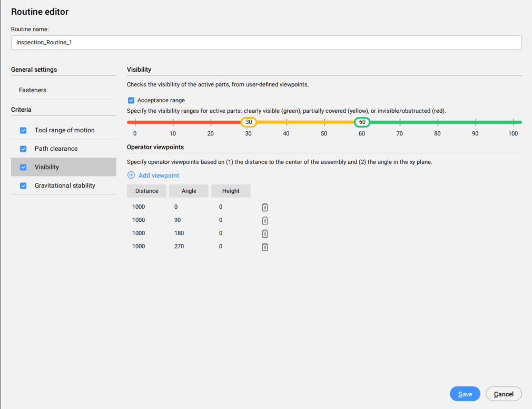The height and width of the screenshot is (409, 532).
Task: Open the Path clearance criteria page
Action: pos(56,149)
